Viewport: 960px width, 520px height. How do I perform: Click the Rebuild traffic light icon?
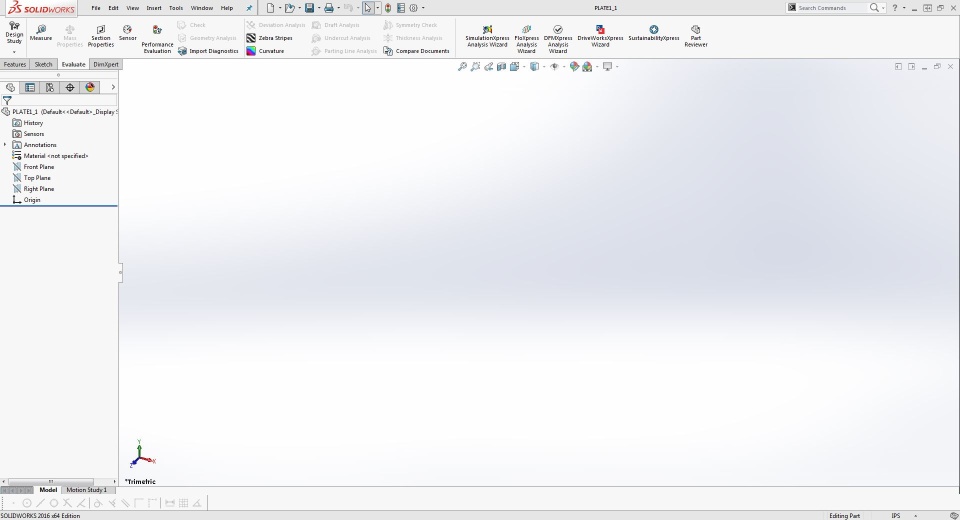[388, 8]
